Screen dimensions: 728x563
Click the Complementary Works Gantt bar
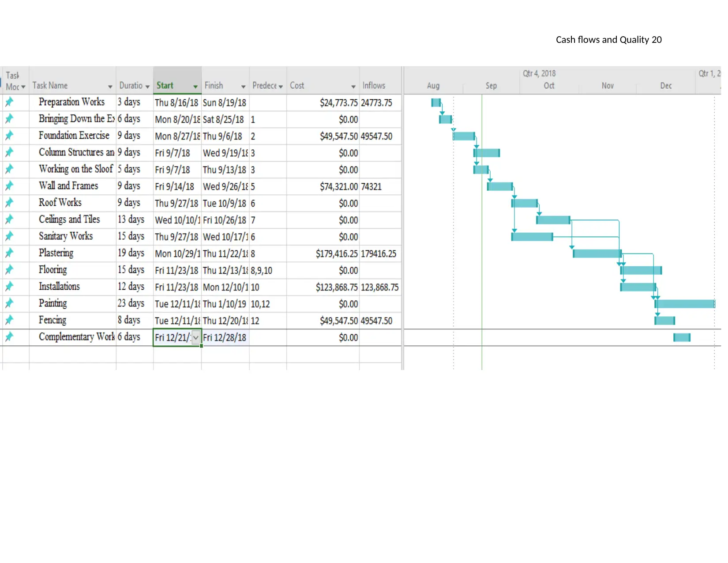pos(682,337)
